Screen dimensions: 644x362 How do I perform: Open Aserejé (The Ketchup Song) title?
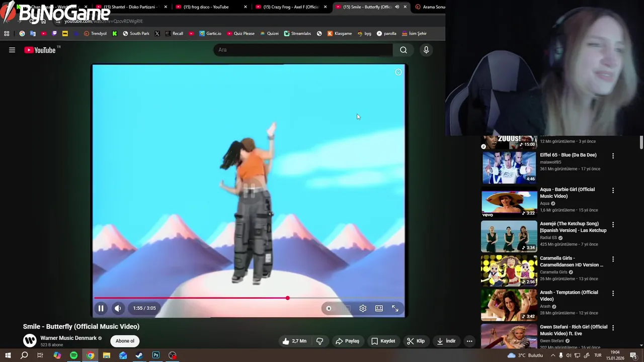(573, 227)
